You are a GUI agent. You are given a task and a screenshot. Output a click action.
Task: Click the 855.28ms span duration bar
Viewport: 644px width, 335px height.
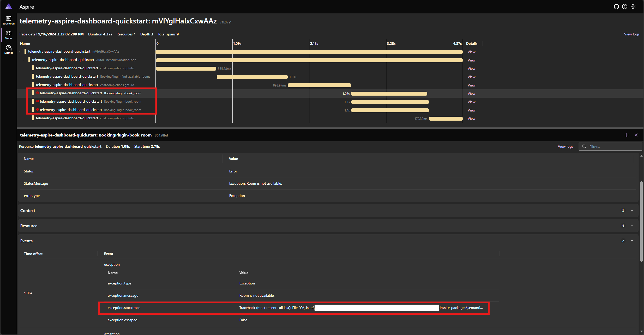coord(186,69)
